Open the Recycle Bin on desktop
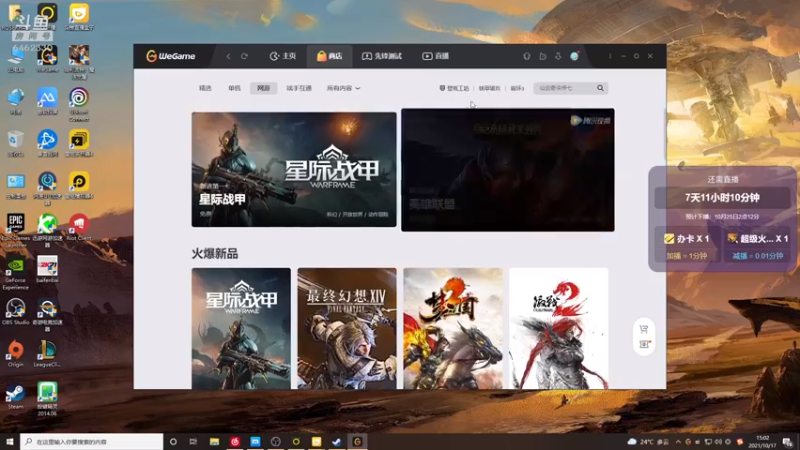The width and height of the screenshot is (800, 450). point(15,143)
